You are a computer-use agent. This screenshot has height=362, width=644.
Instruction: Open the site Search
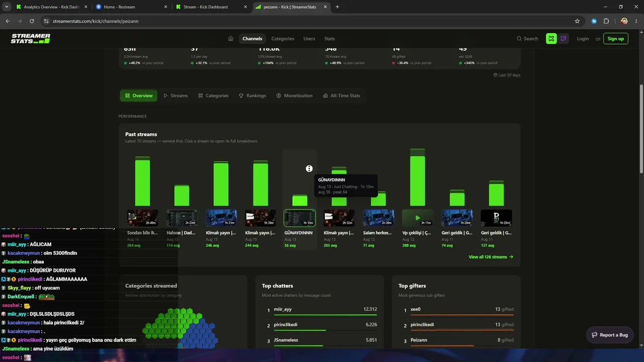[527, 39]
